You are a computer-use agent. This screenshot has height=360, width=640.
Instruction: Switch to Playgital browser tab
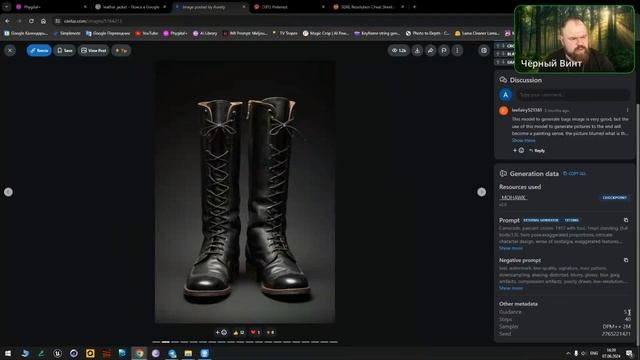[51, 7]
